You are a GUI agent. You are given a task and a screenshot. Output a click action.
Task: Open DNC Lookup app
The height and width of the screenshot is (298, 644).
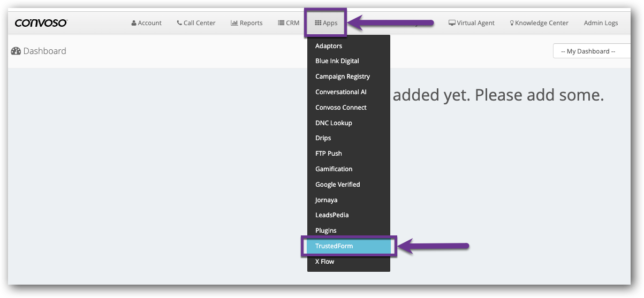(348, 123)
